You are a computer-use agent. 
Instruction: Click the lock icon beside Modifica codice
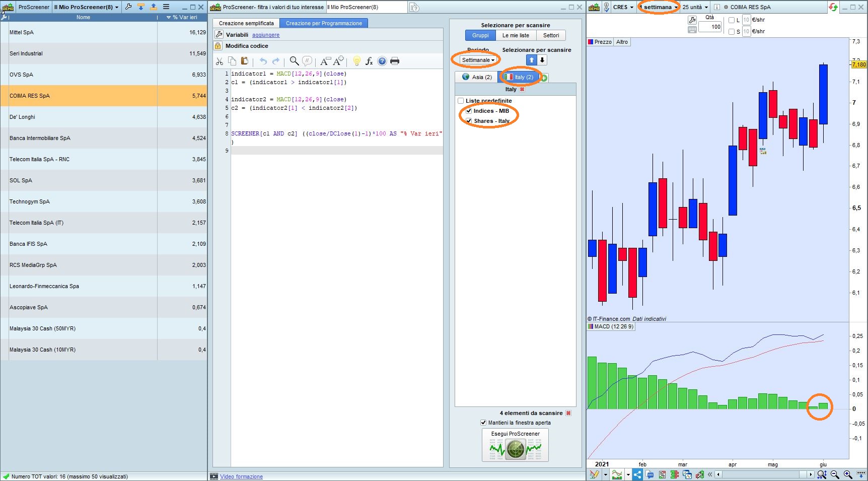(x=218, y=46)
